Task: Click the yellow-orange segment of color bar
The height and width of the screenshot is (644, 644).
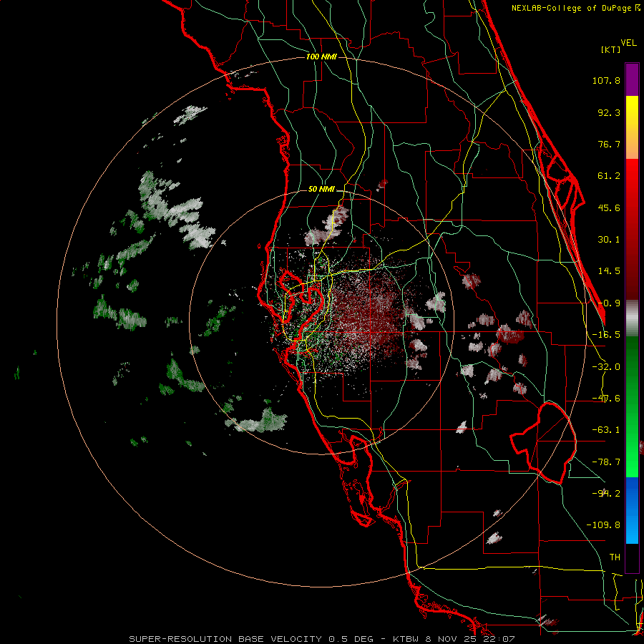Action: [632, 127]
